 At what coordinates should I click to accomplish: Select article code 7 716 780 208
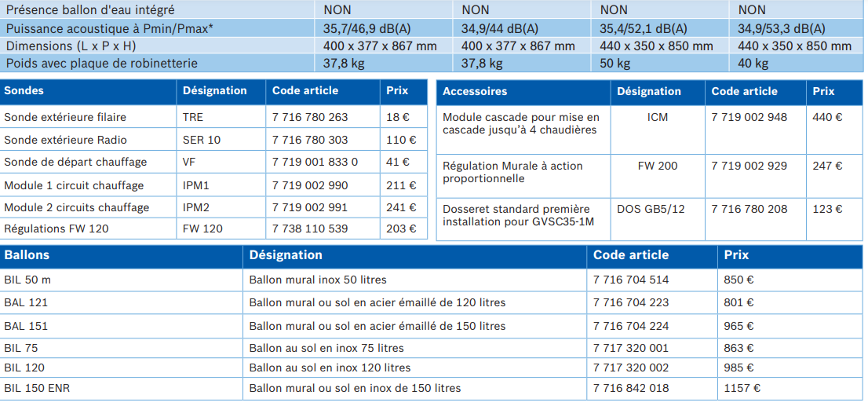[749, 209]
